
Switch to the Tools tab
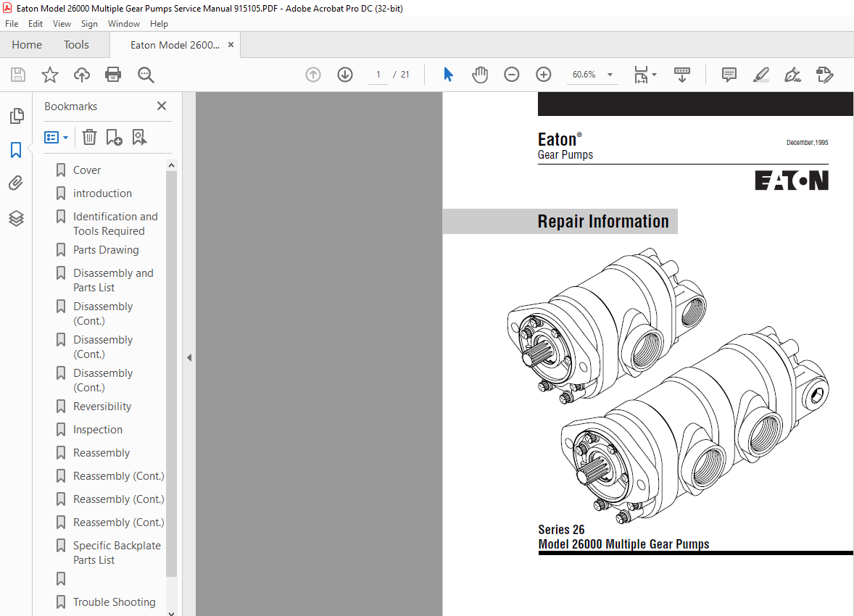click(76, 45)
